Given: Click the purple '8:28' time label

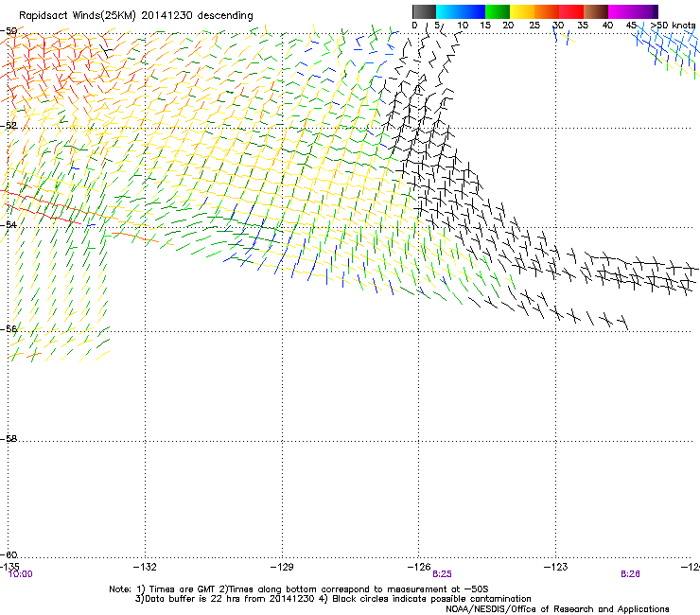Looking at the screenshot, I should pos(630,574).
